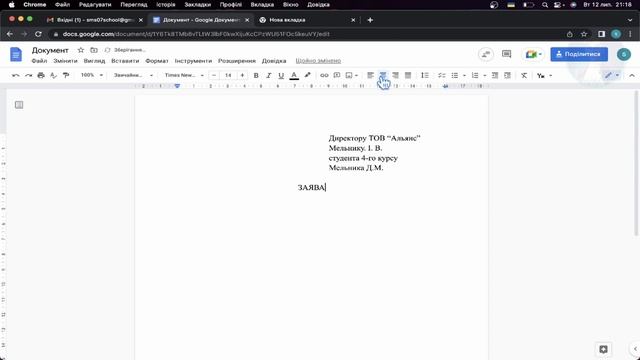
Task: Collapse the menus with chevron up
Action: (632, 76)
